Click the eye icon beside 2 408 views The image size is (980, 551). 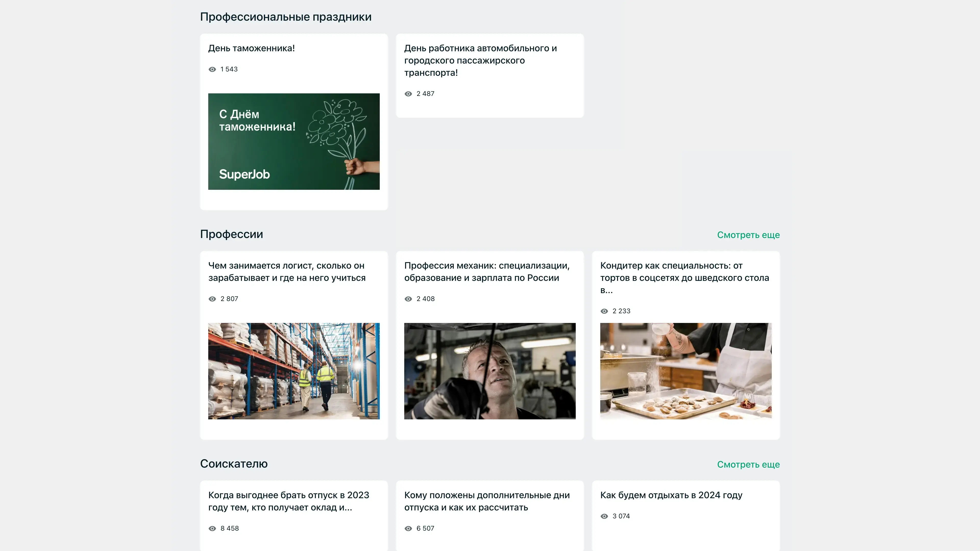coord(408,299)
